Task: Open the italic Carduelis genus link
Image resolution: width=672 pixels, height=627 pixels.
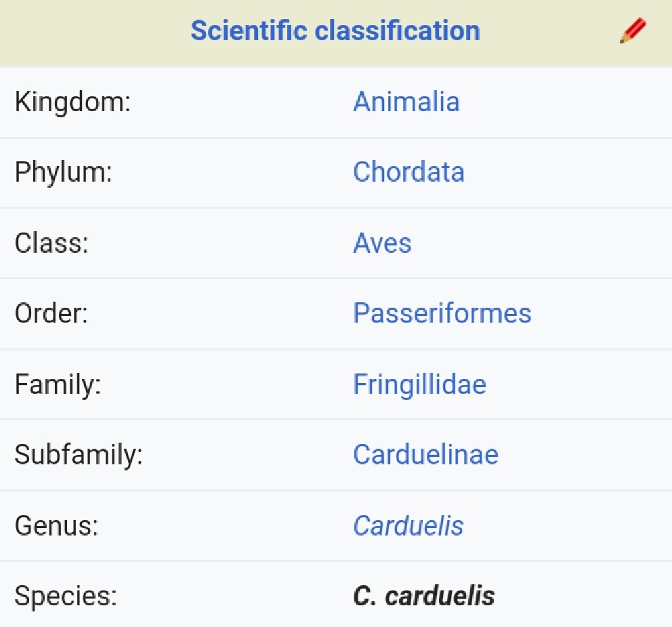Action: [408, 525]
